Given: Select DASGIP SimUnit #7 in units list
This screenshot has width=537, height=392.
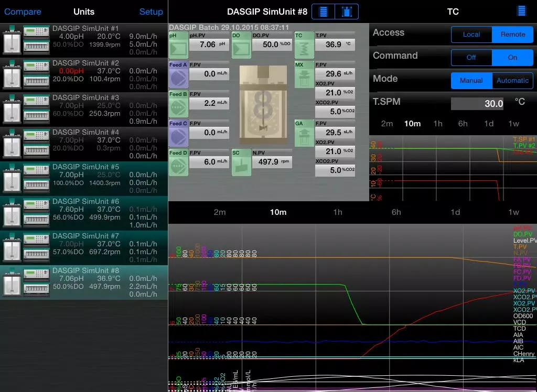Looking at the screenshot, I should click(84, 248).
